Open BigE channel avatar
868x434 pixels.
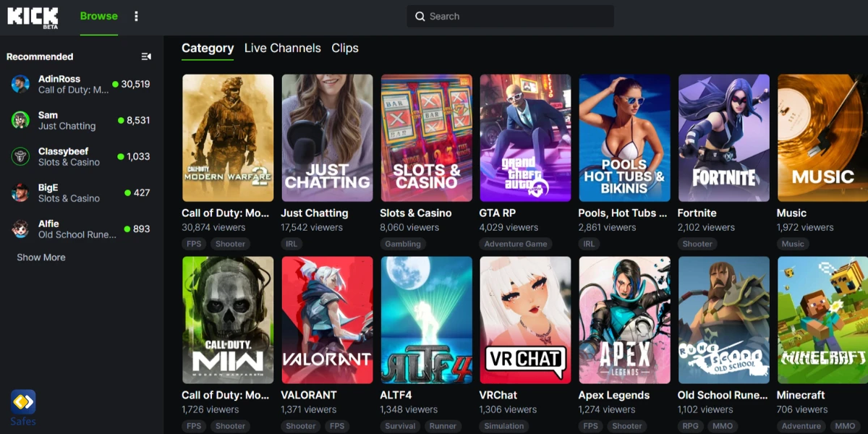click(20, 192)
